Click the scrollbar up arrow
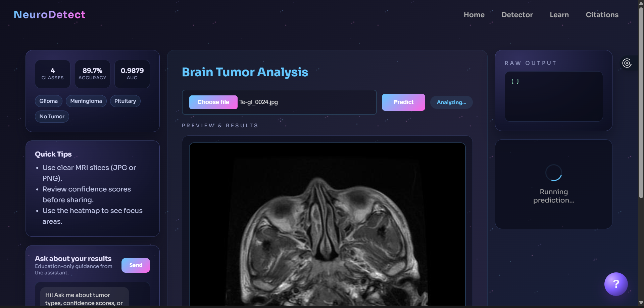 pos(641,3)
